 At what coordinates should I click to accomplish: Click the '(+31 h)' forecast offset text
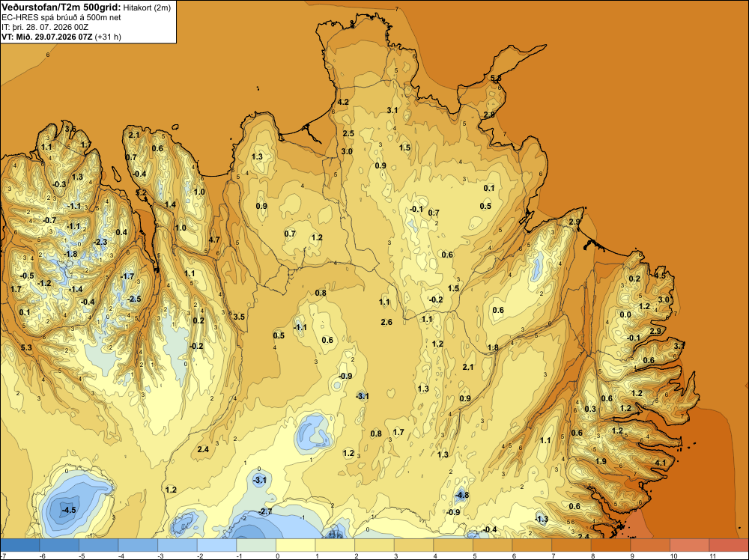click(108, 37)
